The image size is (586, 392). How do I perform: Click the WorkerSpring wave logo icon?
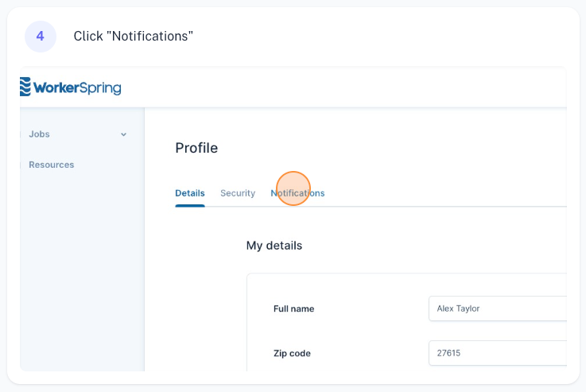(x=25, y=87)
